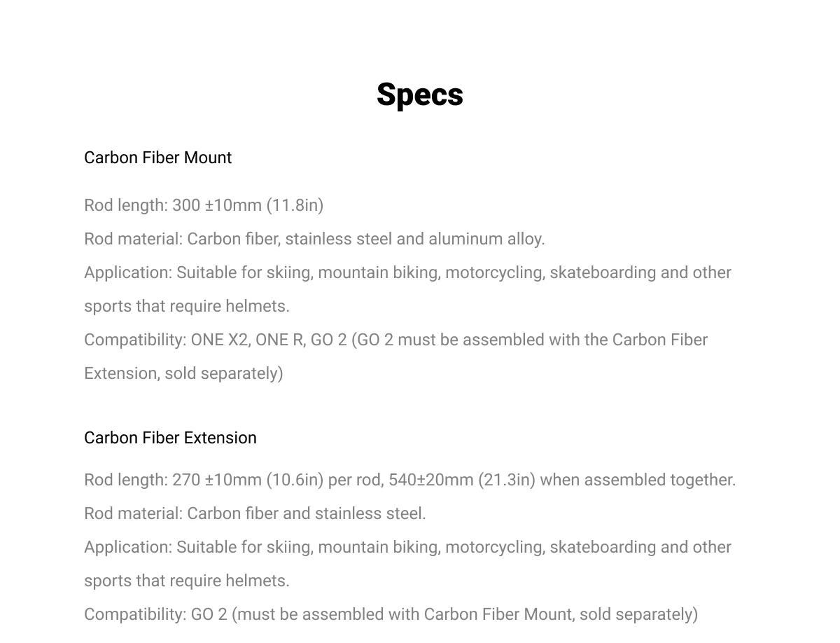The width and height of the screenshot is (840, 643).
Task: Click "when assembled together" text
Action: (638, 480)
